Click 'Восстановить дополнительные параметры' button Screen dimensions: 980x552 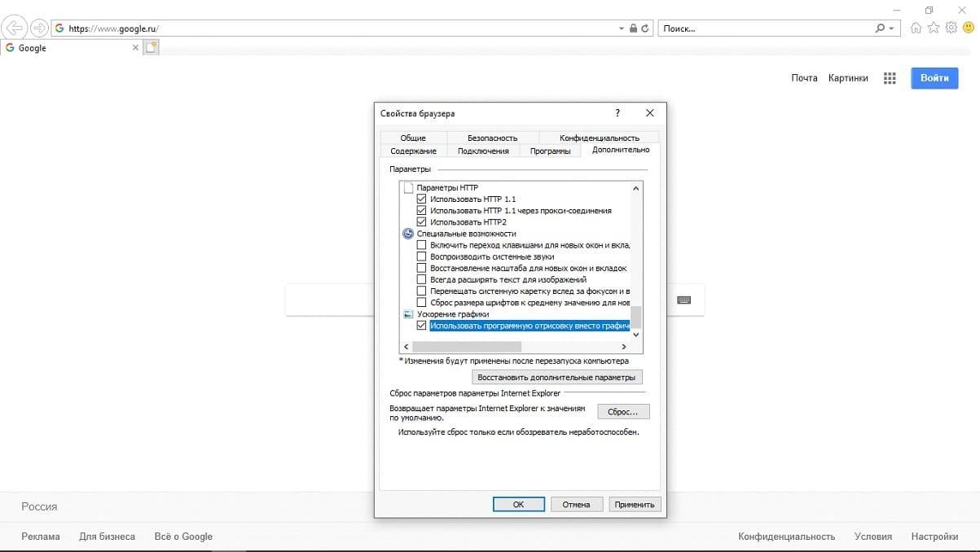pyautogui.click(x=557, y=378)
